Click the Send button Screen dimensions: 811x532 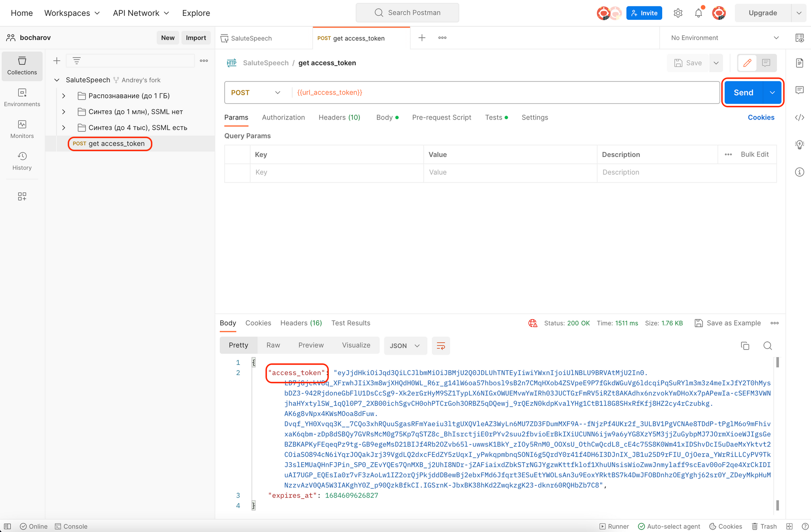click(x=743, y=93)
